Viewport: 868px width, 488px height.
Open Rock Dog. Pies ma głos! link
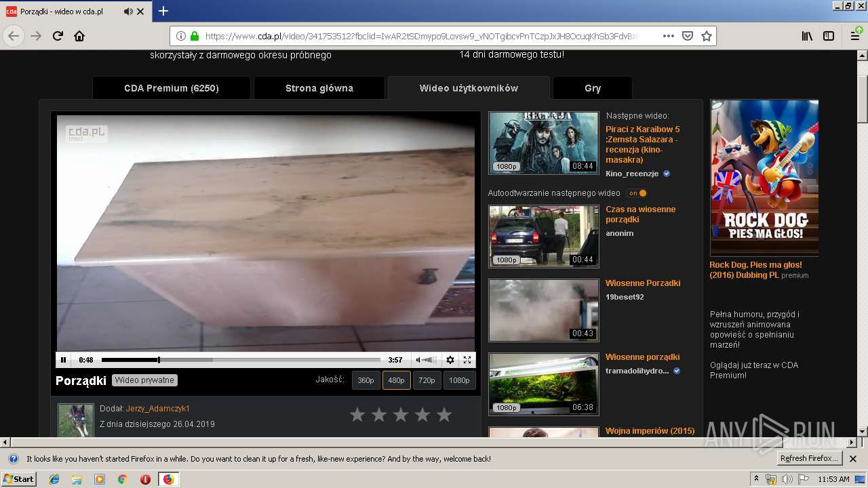click(x=755, y=270)
